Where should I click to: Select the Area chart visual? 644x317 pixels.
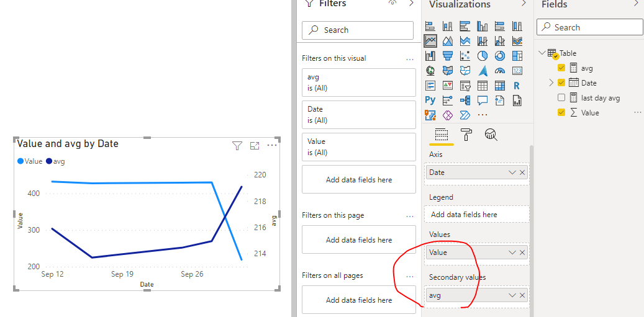448,41
